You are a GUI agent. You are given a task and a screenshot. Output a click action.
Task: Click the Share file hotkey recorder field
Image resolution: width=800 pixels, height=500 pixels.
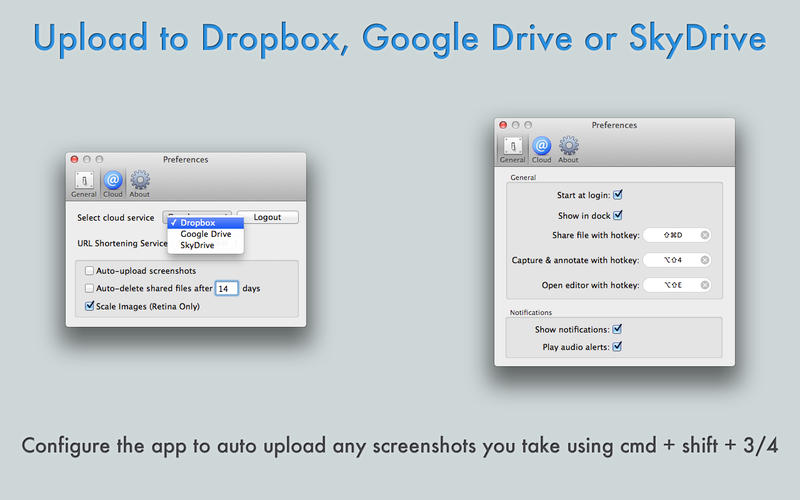click(677, 235)
